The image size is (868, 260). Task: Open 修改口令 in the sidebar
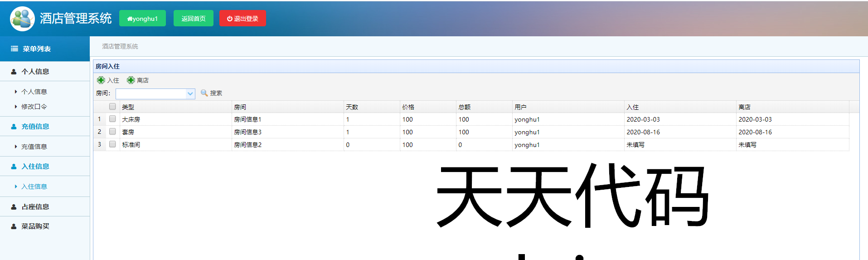point(34,107)
